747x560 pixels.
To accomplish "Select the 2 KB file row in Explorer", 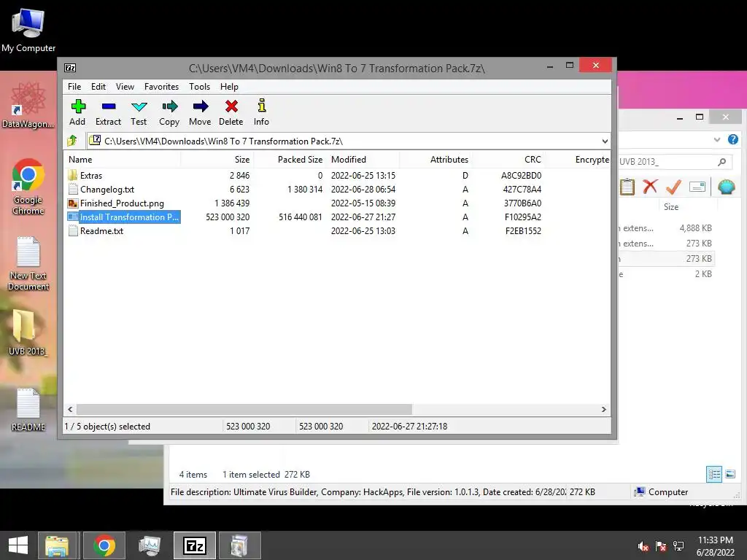I will coord(665,274).
